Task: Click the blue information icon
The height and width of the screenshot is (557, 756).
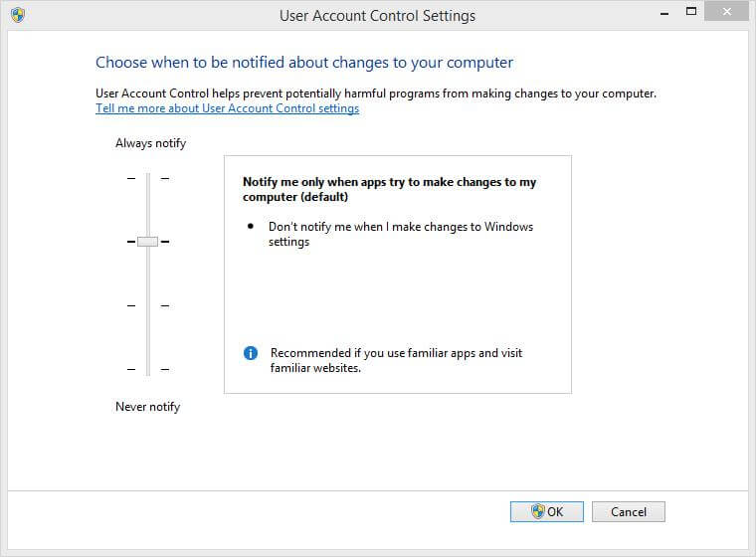Action: click(251, 353)
